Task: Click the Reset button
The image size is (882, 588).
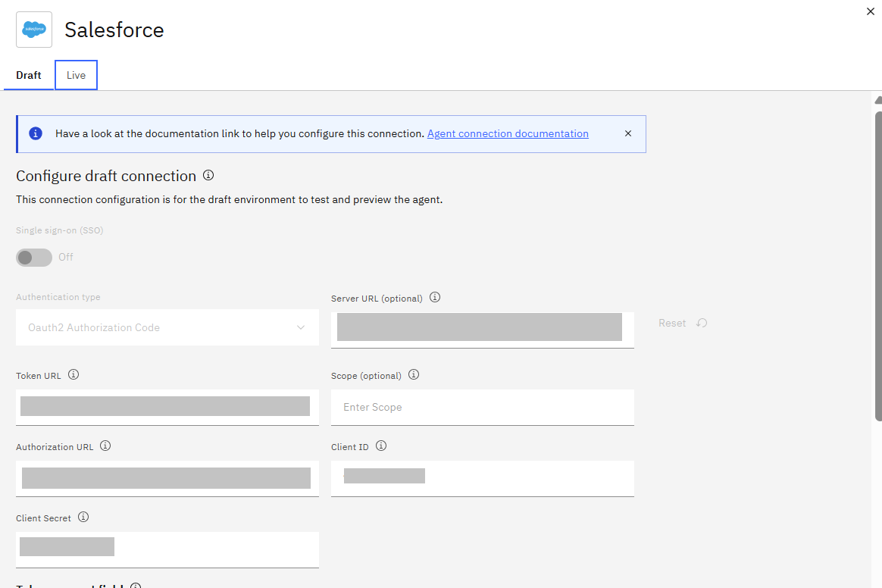Action: point(682,323)
